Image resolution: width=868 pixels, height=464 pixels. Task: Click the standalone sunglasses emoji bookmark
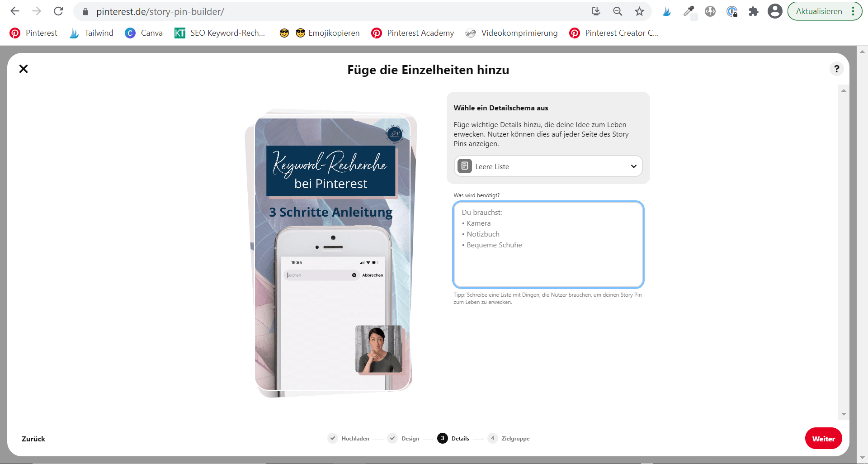coord(284,33)
